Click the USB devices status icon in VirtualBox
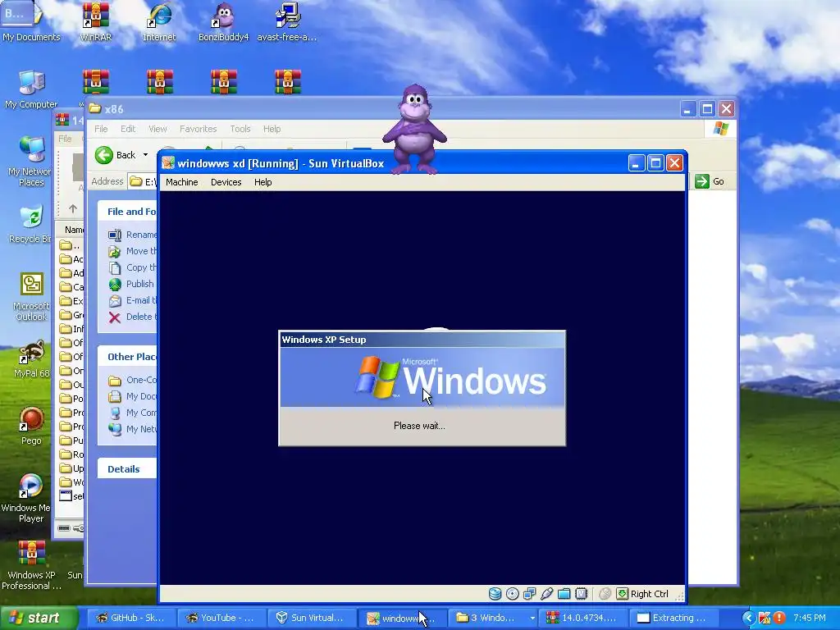Viewport: 840px width, 630px height. point(546,594)
